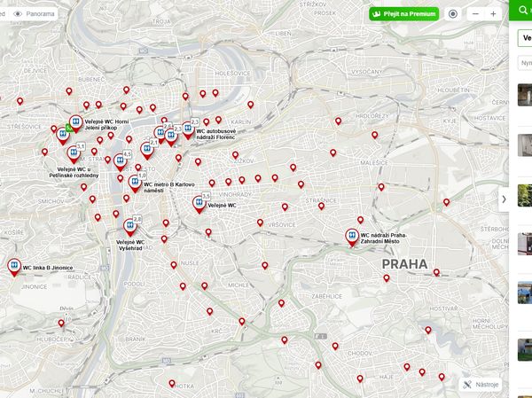This screenshot has height=398, width=532.
Task: Open WC linka B Jinonice marker
Action: pyautogui.click(x=14, y=268)
